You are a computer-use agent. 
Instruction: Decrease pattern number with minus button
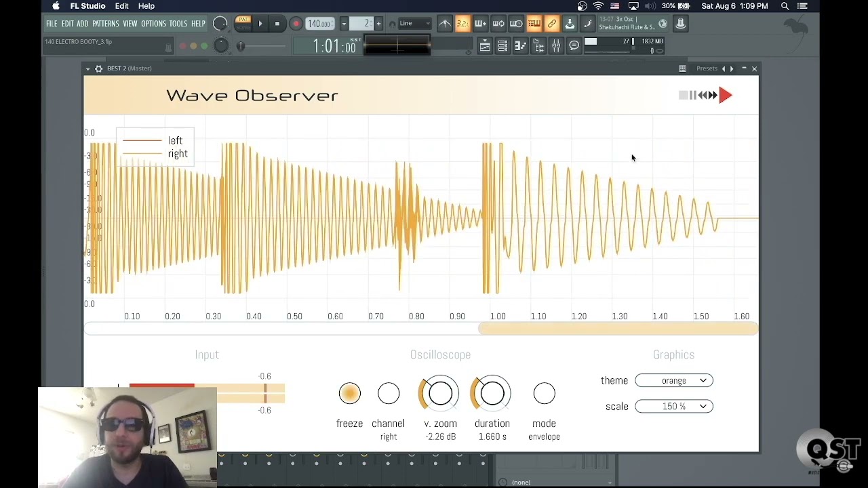[344, 24]
